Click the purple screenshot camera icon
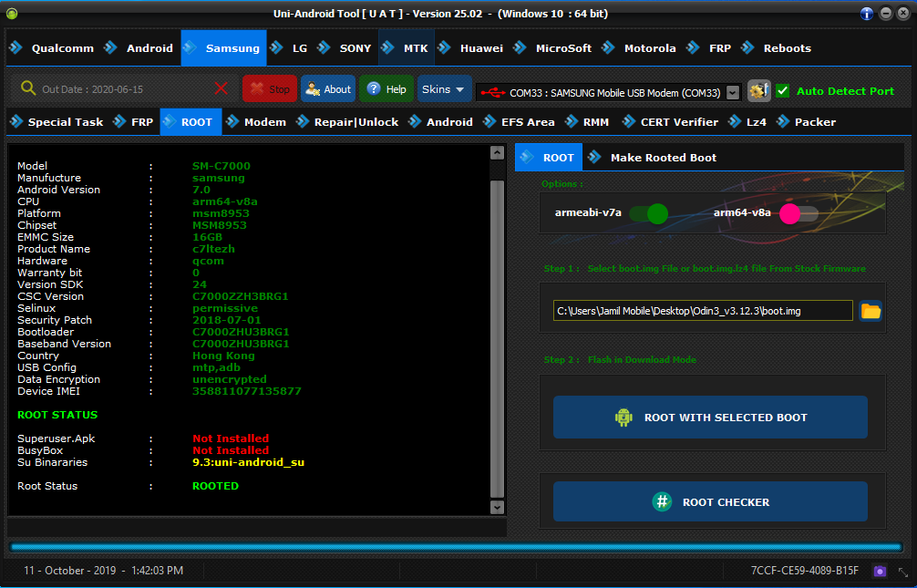 881,571
